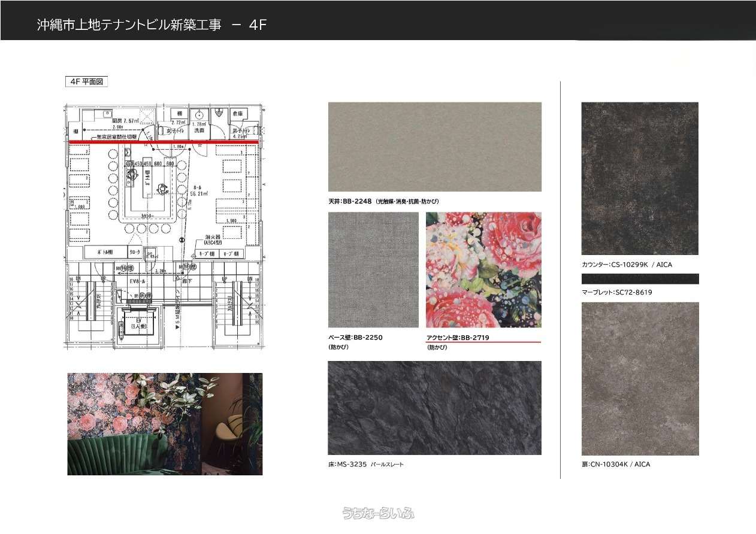Select the black SC72-8619 marble strip

640,279
